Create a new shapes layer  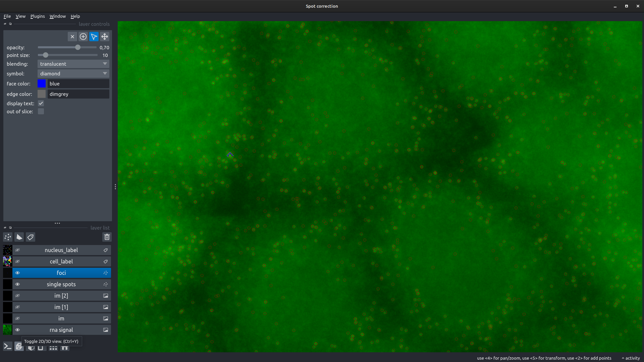pos(19,237)
